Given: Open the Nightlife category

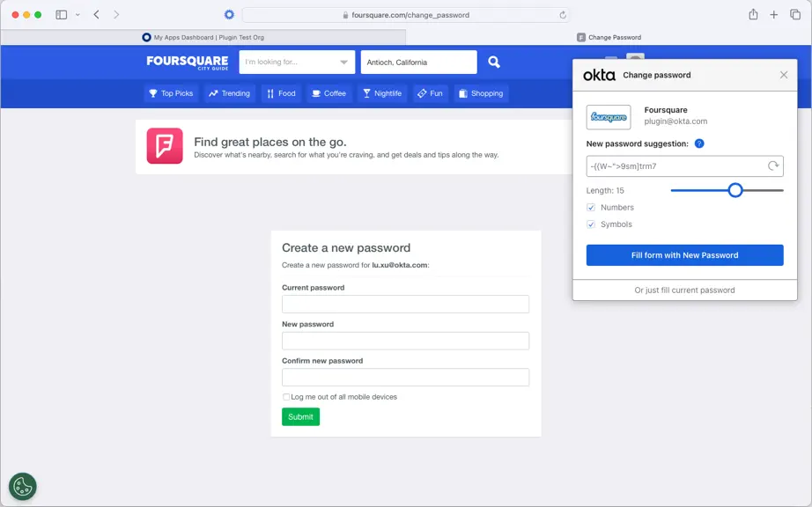Looking at the screenshot, I should click(x=382, y=93).
